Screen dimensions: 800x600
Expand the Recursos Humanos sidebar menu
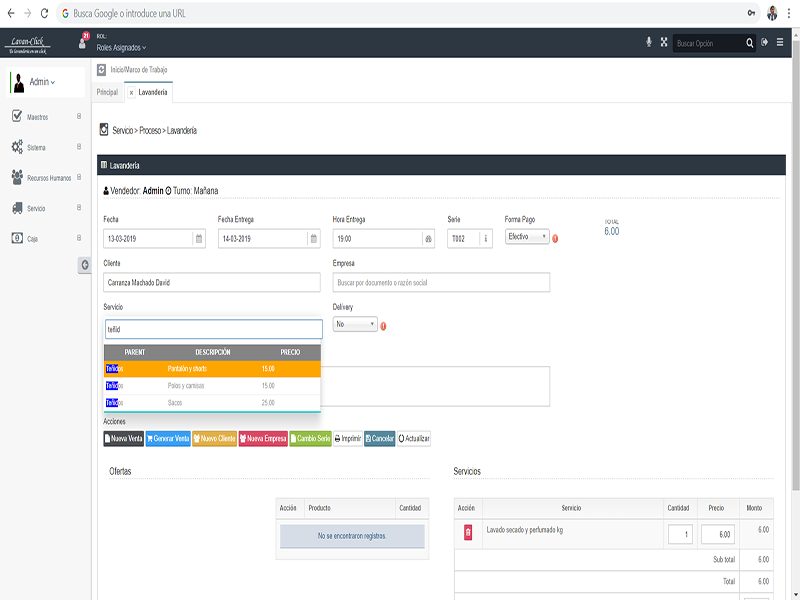coord(46,178)
